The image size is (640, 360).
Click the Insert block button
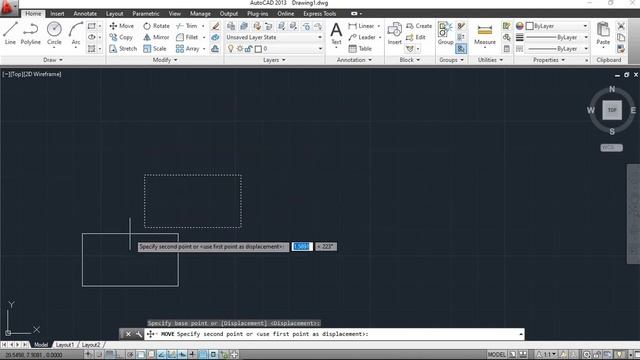coord(395,33)
